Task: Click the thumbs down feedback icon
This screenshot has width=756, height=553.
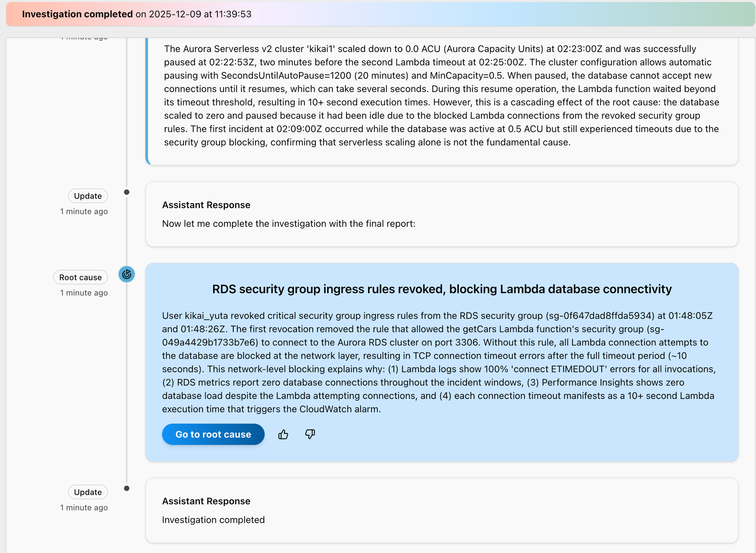Action: point(310,434)
